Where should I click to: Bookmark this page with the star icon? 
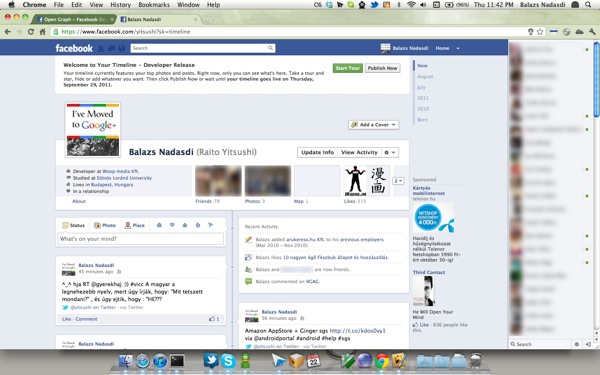[x=540, y=32]
